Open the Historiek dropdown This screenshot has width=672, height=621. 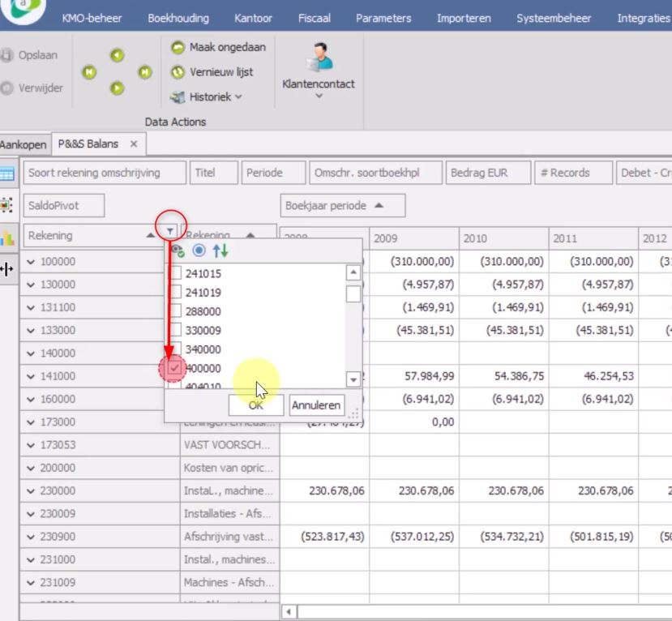pos(206,96)
